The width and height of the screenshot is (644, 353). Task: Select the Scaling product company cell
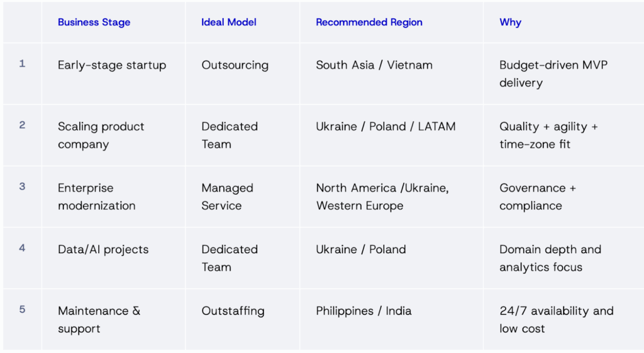[x=101, y=135]
